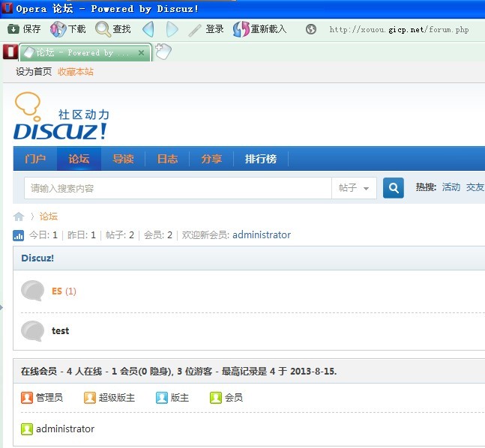This screenshot has height=448, width=485.
Task: Open the ES forum link
Action: pos(57,291)
